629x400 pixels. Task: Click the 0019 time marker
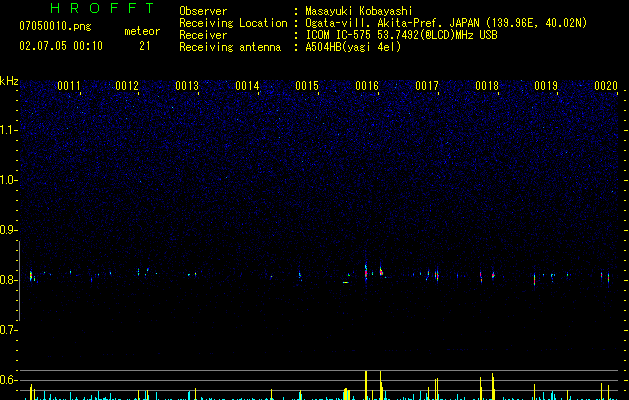(546, 86)
